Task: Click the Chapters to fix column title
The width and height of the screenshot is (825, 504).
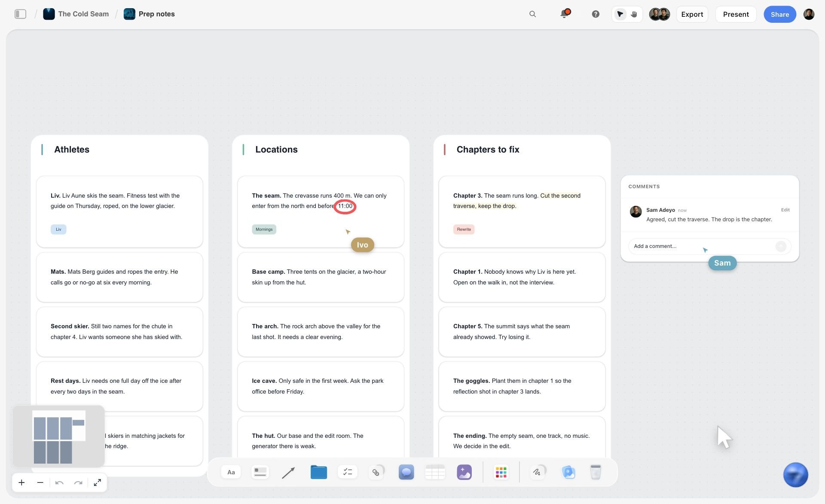Action: tap(488, 150)
